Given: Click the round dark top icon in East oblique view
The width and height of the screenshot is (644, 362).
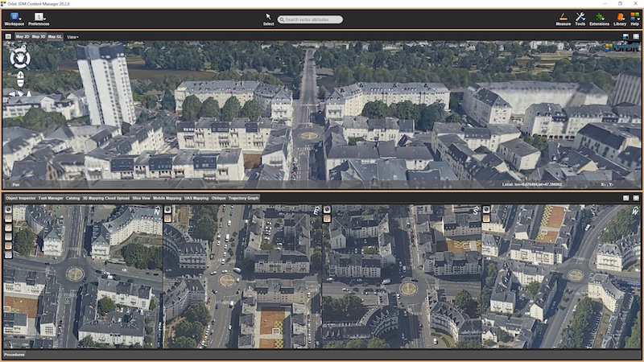Looking at the screenshot, I should [x=167, y=210].
